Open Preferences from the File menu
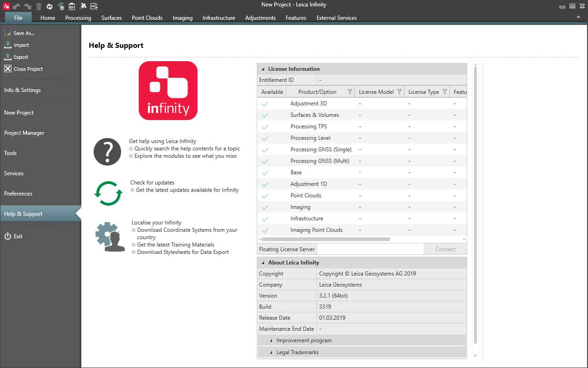The height and width of the screenshot is (368, 588). click(x=18, y=194)
